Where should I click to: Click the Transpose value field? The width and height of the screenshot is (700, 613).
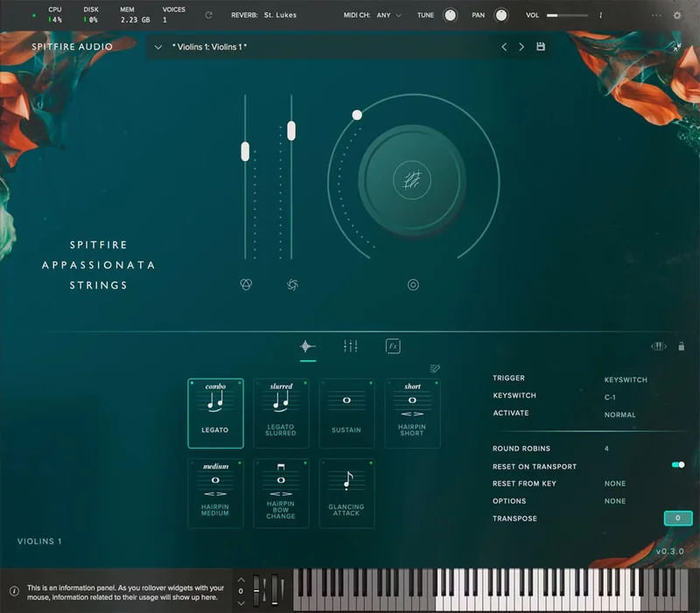[x=677, y=518]
